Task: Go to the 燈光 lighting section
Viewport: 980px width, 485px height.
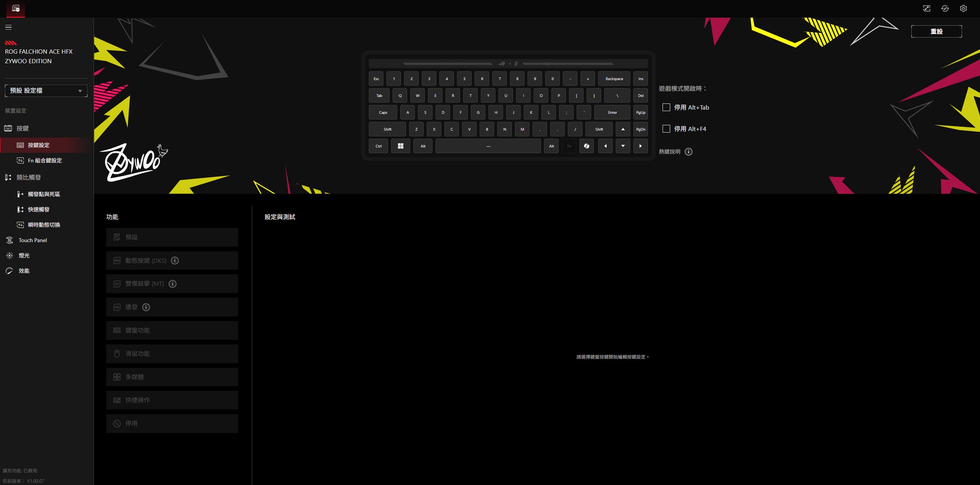Action: (x=24, y=256)
